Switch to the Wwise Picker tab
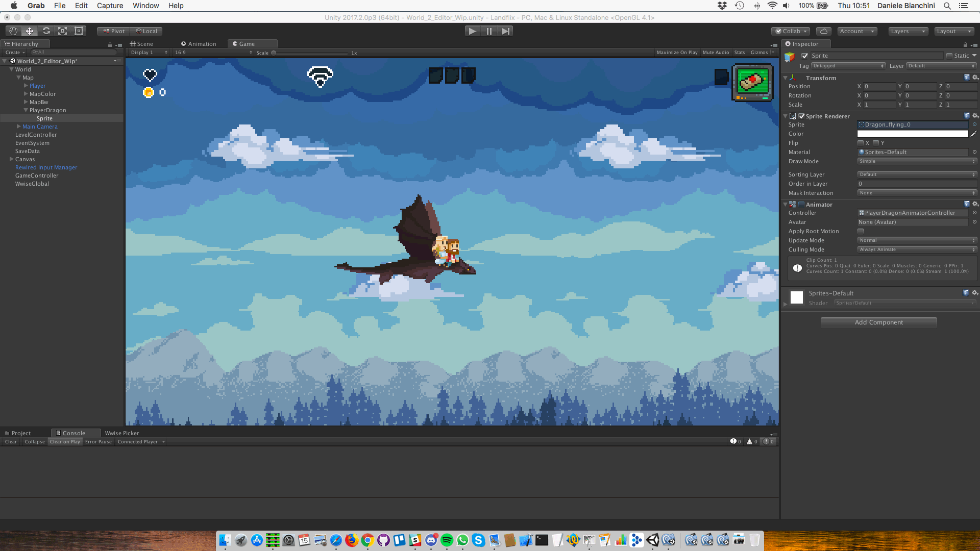Viewport: 980px width, 551px height. [x=121, y=433]
